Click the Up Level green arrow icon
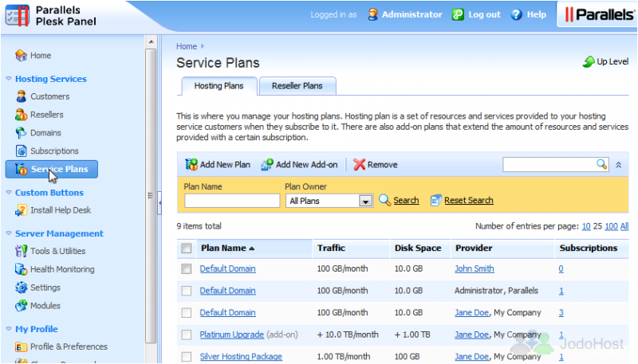Viewport: 638px width, 364px height. (589, 62)
